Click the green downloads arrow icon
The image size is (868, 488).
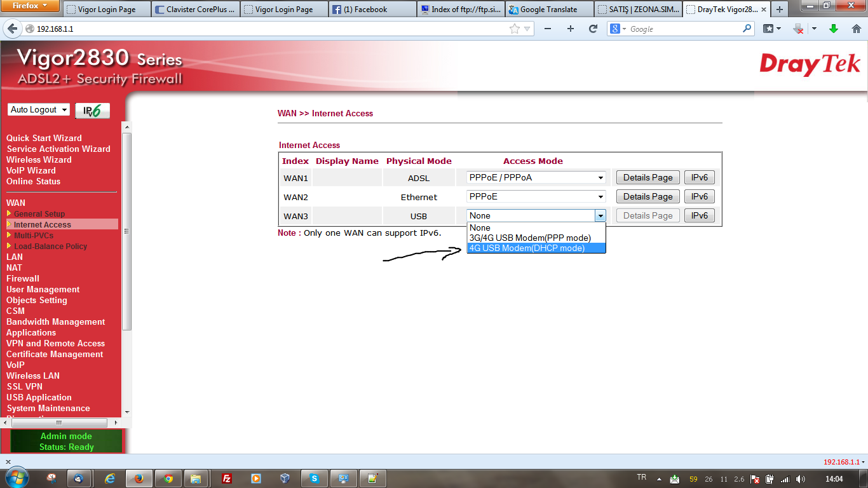(x=834, y=29)
